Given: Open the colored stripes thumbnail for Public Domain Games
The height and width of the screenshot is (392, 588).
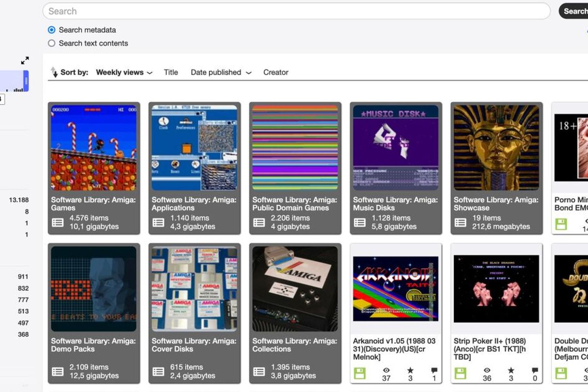Looking at the screenshot, I should click(295, 148).
